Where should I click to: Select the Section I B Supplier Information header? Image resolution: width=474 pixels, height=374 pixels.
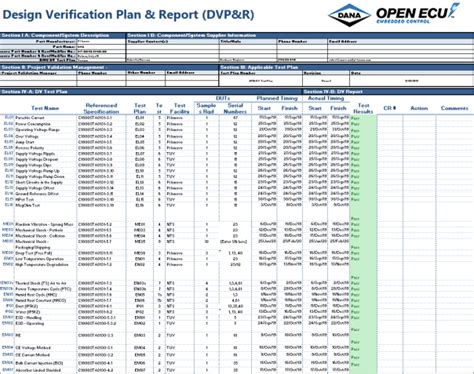[x=192, y=35]
